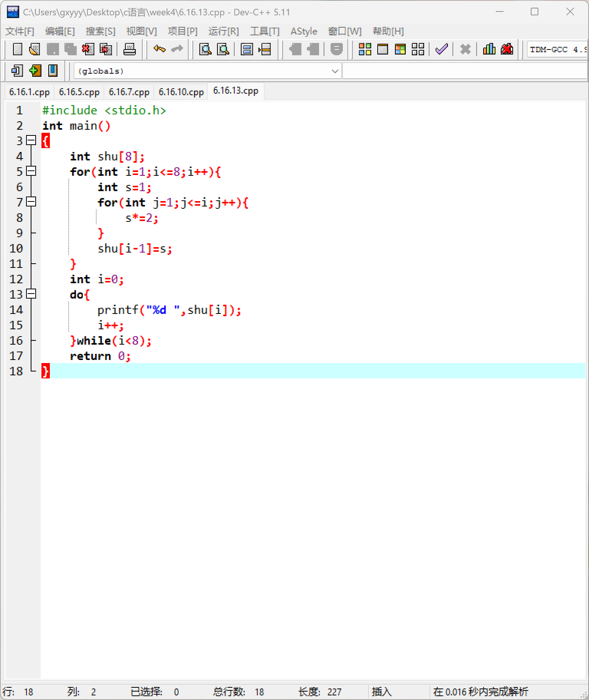
Task: Click the empty function list combo box
Action: coord(464,71)
